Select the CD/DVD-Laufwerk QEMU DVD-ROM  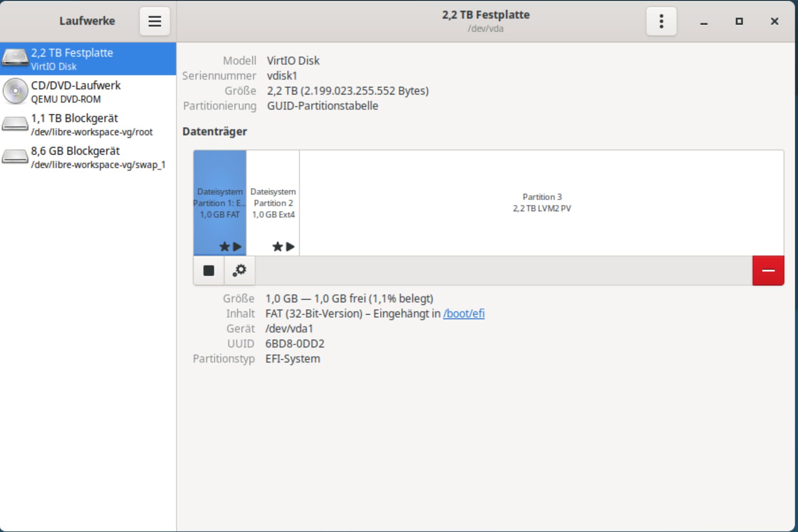[88, 92]
